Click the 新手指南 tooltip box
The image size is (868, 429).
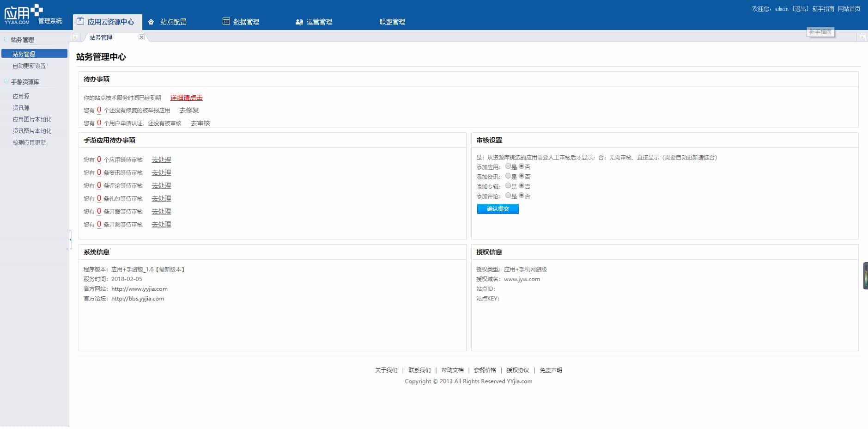(x=820, y=32)
